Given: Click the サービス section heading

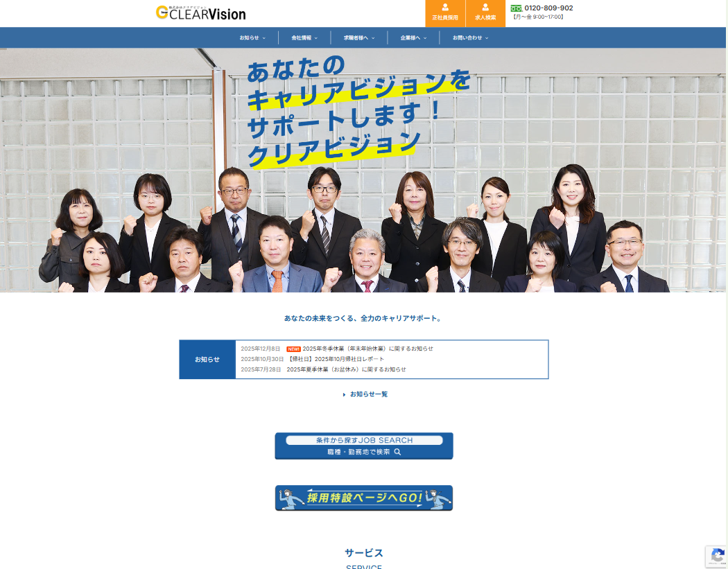Looking at the screenshot, I should point(364,553).
